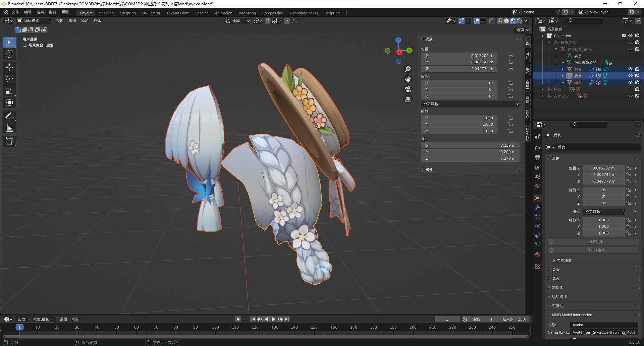Image resolution: width=644 pixels, height=346 pixels.
Task: Open the 添加 menu in viewport header
Action: (x=85, y=21)
